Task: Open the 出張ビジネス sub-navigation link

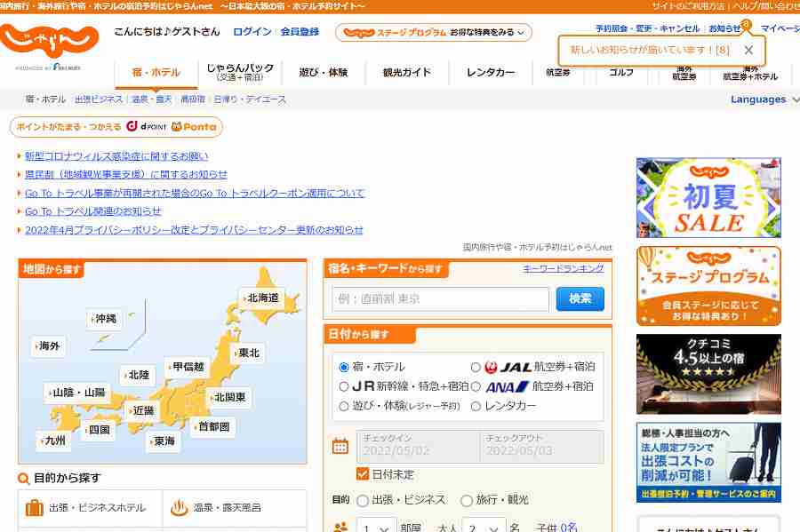Action: tap(99, 99)
